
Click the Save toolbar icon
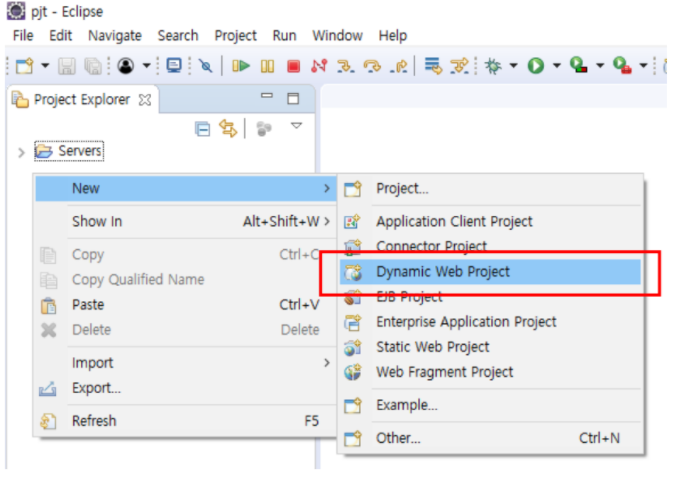(x=67, y=66)
